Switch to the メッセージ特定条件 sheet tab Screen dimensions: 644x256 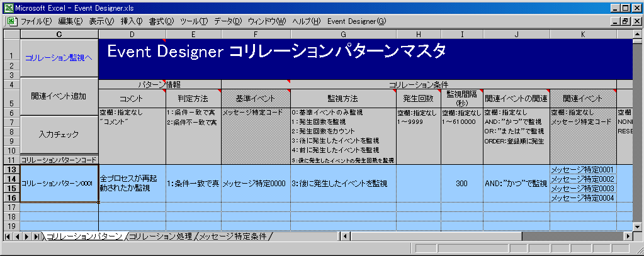click(232, 237)
